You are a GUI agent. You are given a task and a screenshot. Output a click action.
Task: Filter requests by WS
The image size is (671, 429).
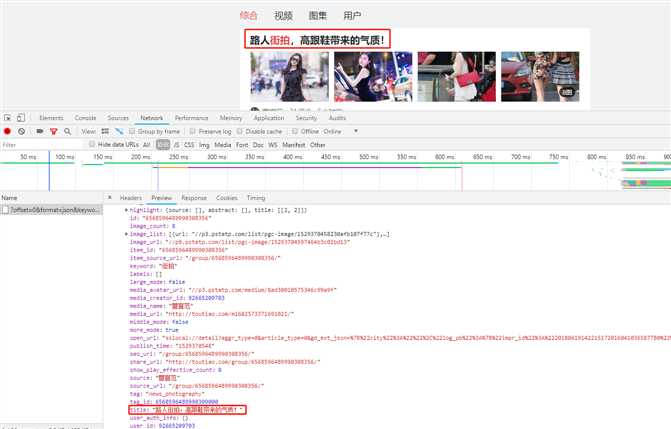[x=273, y=145]
